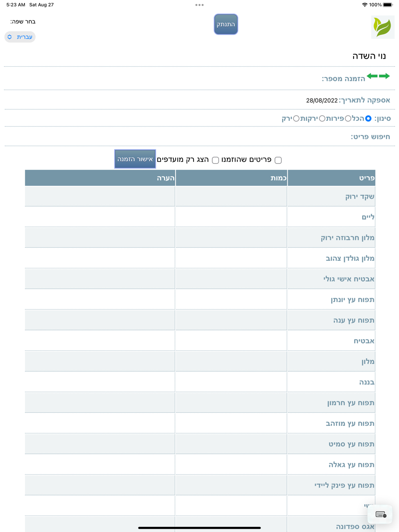Click quantity cell for ליים
The height and width of the screenshot is (532, 399).
231,217
